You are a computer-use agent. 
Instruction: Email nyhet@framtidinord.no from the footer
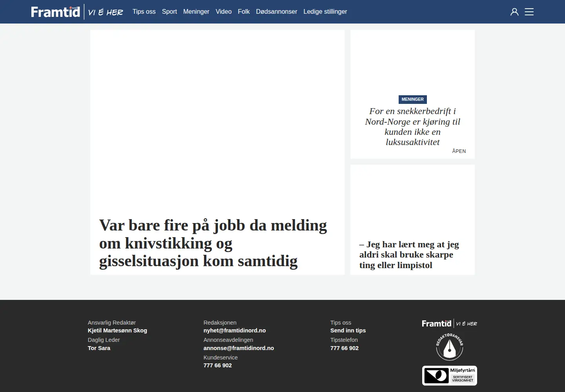(235, 330)
